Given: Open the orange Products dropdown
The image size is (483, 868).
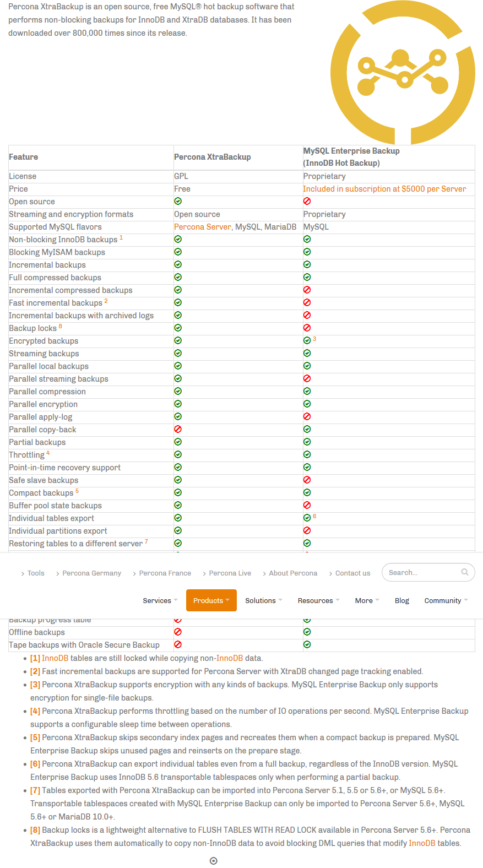Looking at the screenshot, I should pyautogui.click(x=211, y=600).
